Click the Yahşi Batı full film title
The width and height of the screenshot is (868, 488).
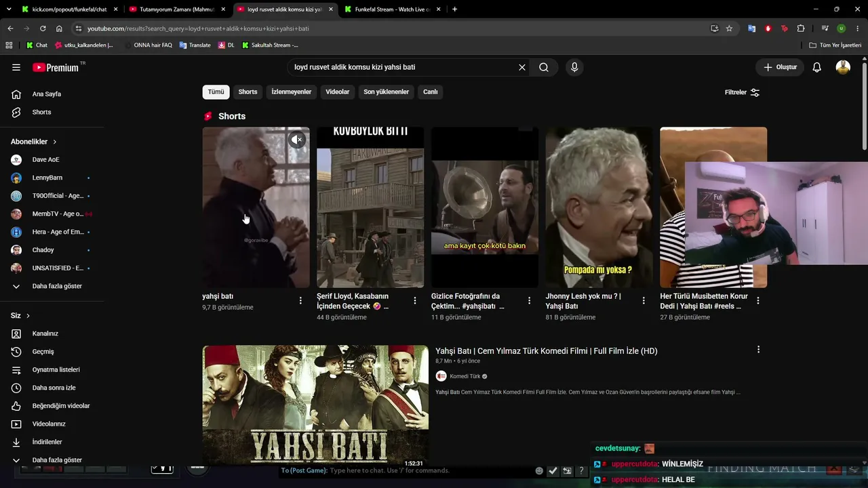pos(546,351)
